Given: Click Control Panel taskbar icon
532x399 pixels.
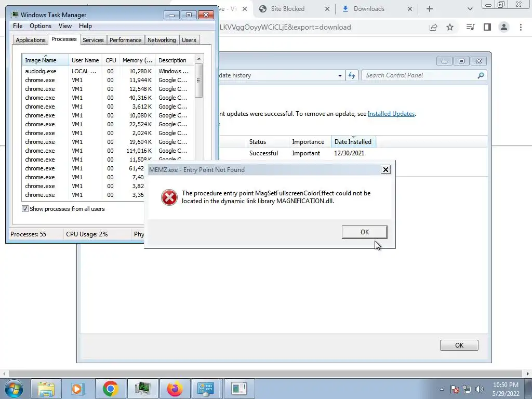Looking at the screenshot, I should tap(206, 389).
